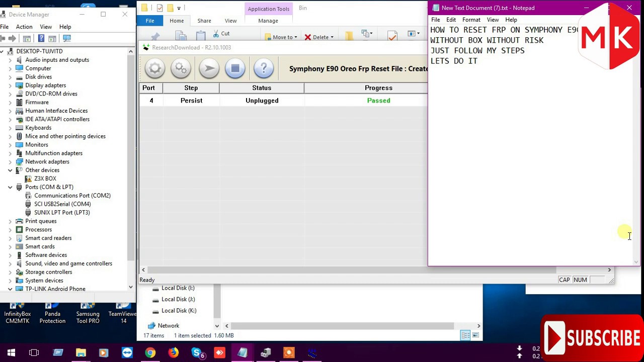Switch to the Explorer Share tab

point(204,21)
